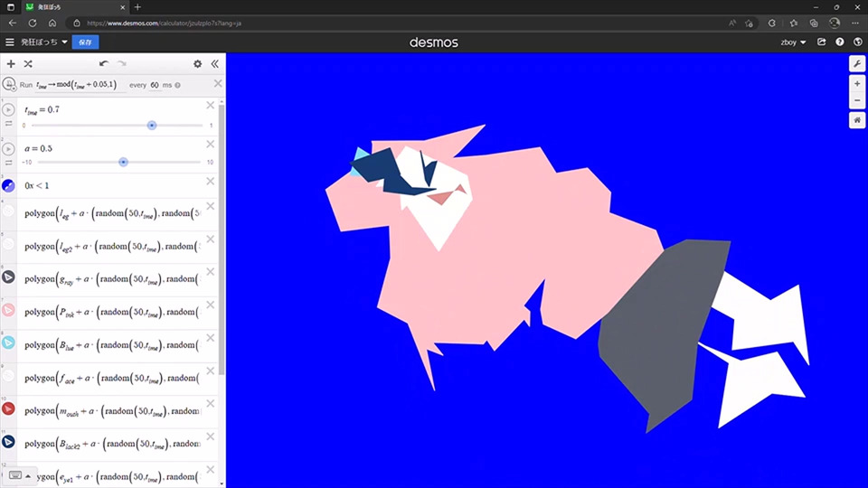This screenshot has width=868, height=488.
Task: Open graph settings wrench icon
Action: pos(857,64)
